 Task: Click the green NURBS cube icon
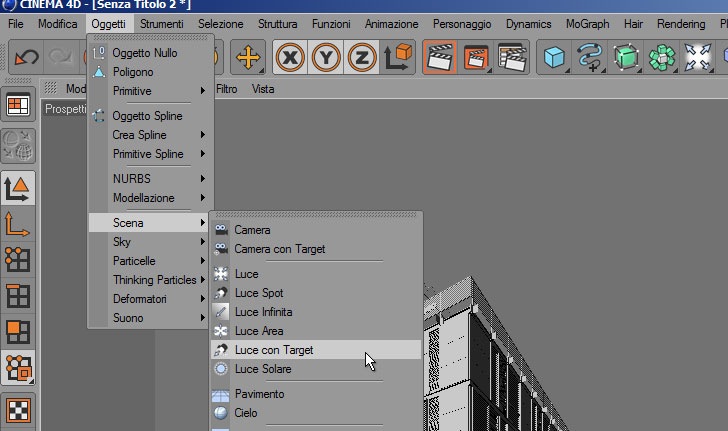click(626, 58)
